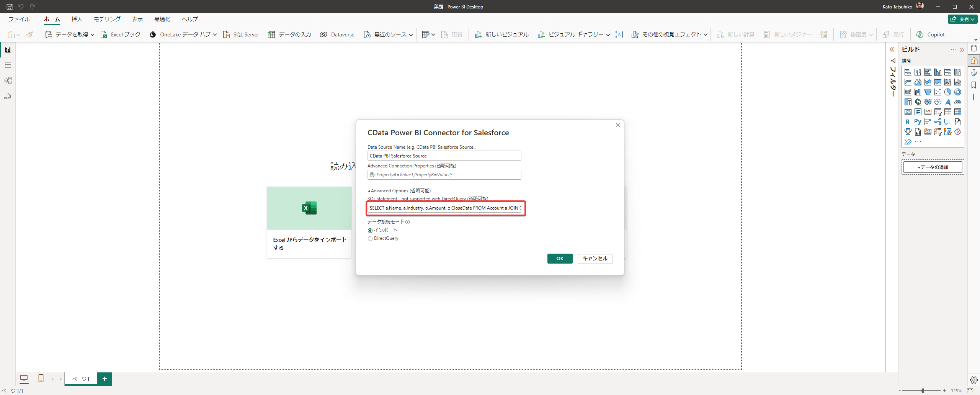This screenshot has height=395, width=980.
Task: Open the ファイル menu
Action: [19, 19]
